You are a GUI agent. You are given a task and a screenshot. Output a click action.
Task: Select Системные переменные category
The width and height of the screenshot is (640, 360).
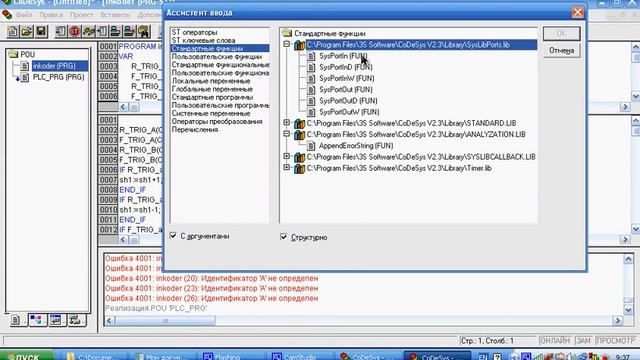point(211,113)
